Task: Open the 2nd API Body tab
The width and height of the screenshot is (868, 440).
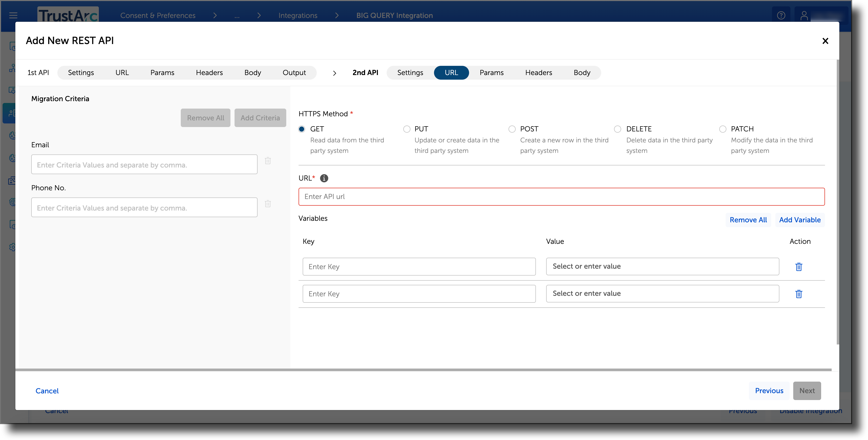Action: [x=582, y=73]
